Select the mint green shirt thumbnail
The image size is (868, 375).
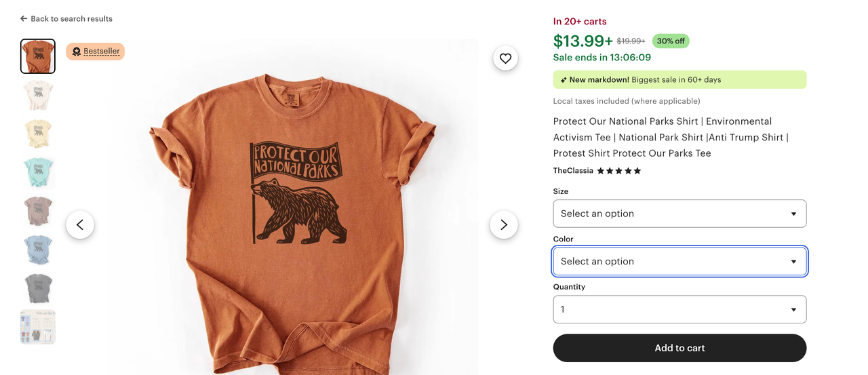pyautogui.click(x=38, y=172)
